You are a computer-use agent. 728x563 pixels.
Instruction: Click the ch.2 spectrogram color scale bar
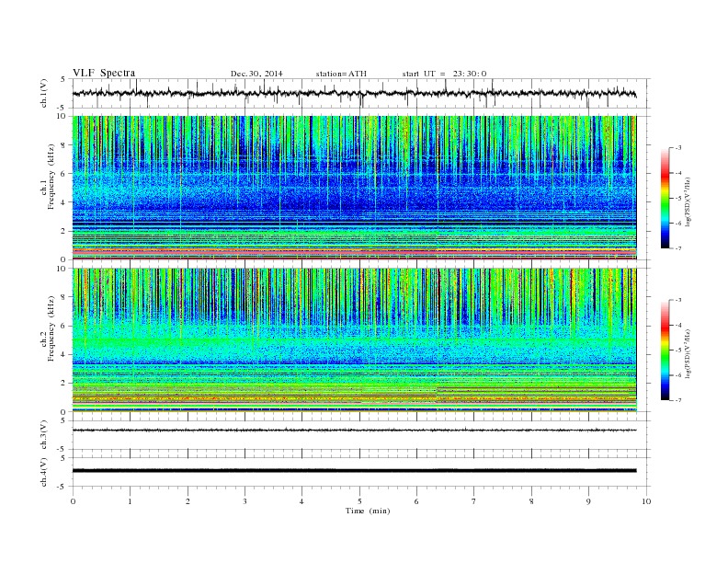tap(665, 350)
